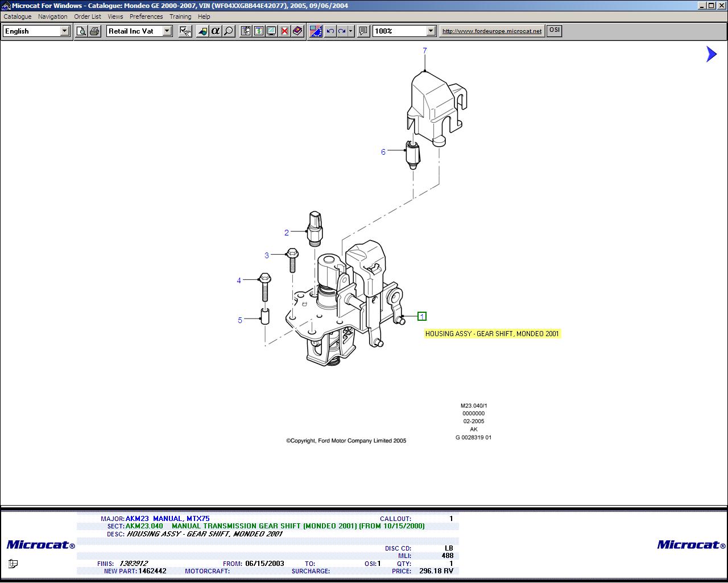Click the book icon in toolbar
Screen dimensions: 728x583
[x=297, y=31]
